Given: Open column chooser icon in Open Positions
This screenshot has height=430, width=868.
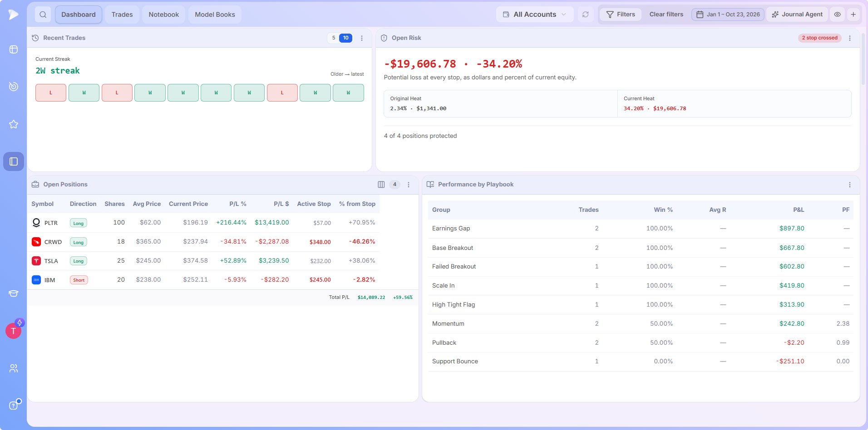Looking at the screenshot, I should (381, 185).
